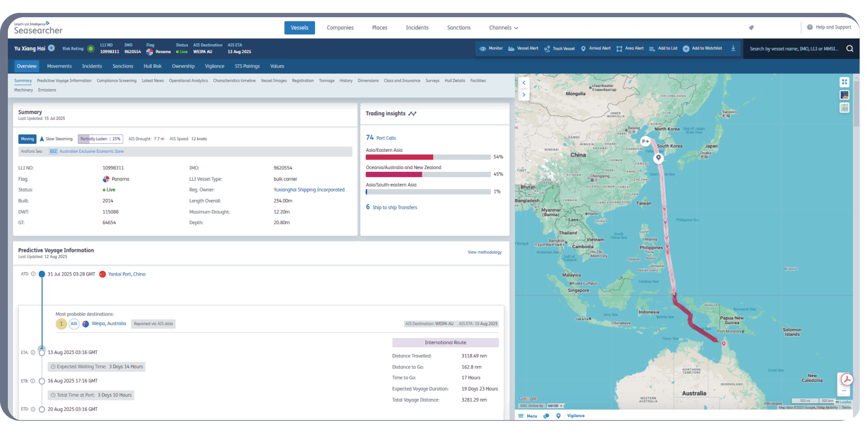868x438 pixels.
Task: Switch to the Movements tab
Action: point(59,66)
